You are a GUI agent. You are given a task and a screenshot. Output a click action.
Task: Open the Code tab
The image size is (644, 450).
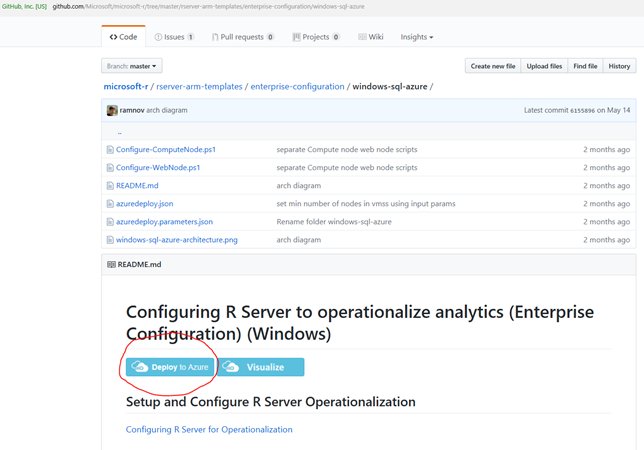[123, 37]
